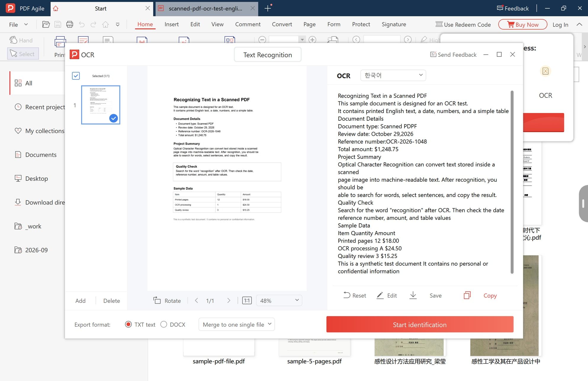Click Delete in the OCR page list
This screenshot has width=588, height=381.
pyautogui.click(x=112, y=301)
